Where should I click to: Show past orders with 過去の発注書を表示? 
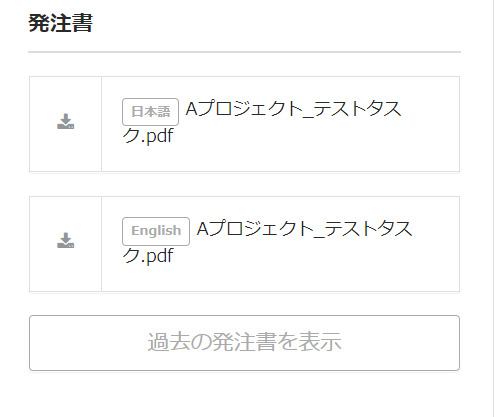[244, 343]
